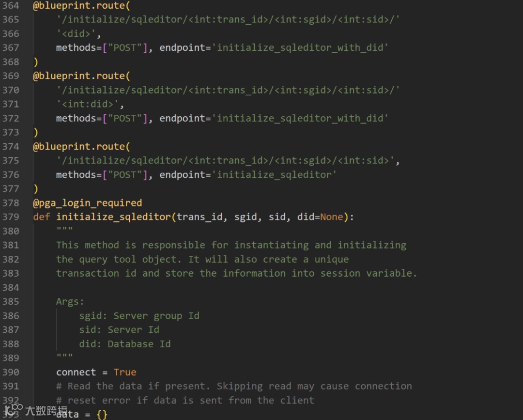Click docstring line 'the query tool object'
This screenshot has width=523, height=420.
pyautogui.click(x=202, y=259)
